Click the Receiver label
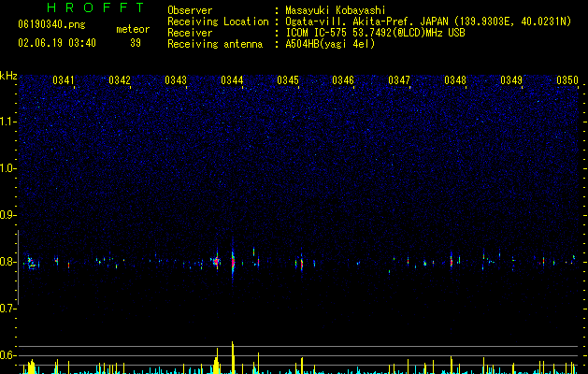 [x=190, y=33]
